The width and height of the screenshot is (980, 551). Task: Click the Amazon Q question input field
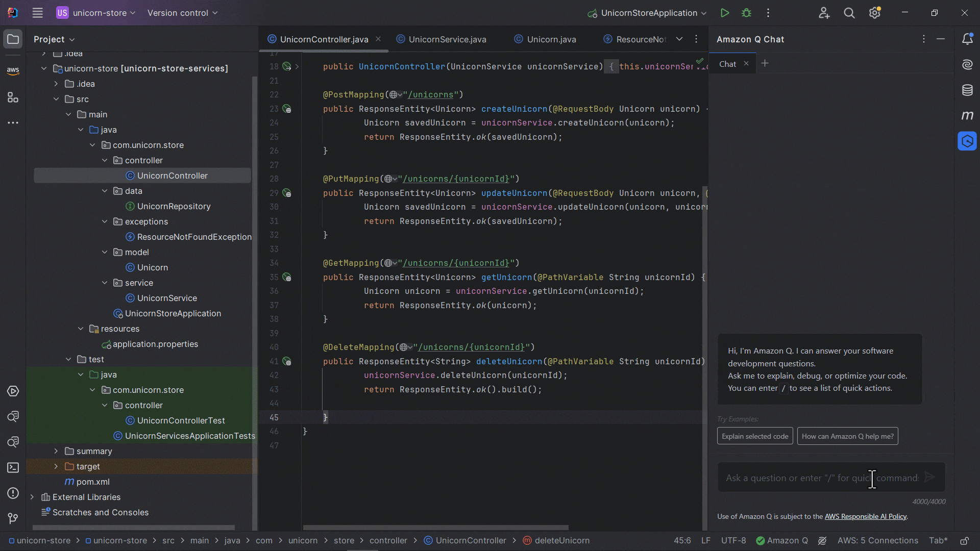[x=817, y=478]
